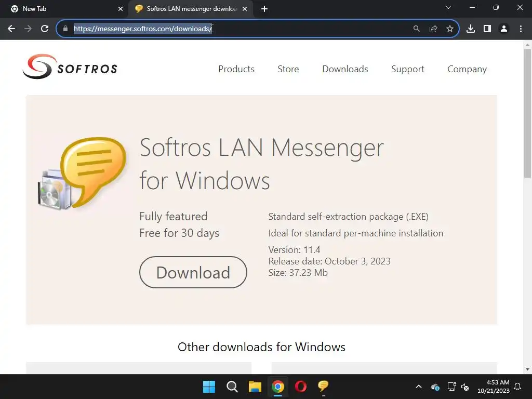This screenshot has width=532, height=399.
Task: Click the Download button
Action: tap(193, 272)
